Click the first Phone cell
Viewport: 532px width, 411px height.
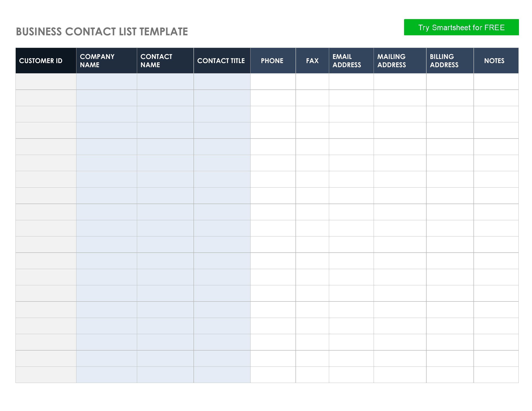pyautogui.click(x=273, y=81)
